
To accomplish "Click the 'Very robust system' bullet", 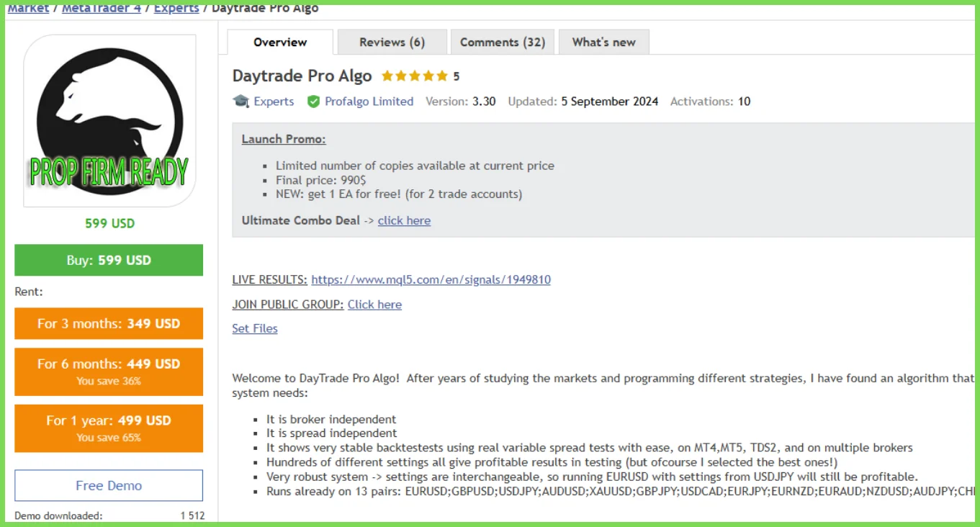I will (x=592, y=477).
